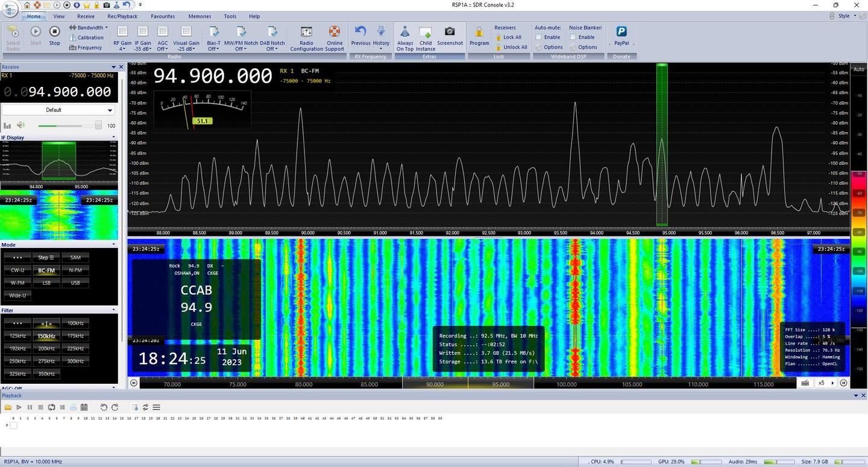Switch to the View ribbon tab

pos(58,16)
